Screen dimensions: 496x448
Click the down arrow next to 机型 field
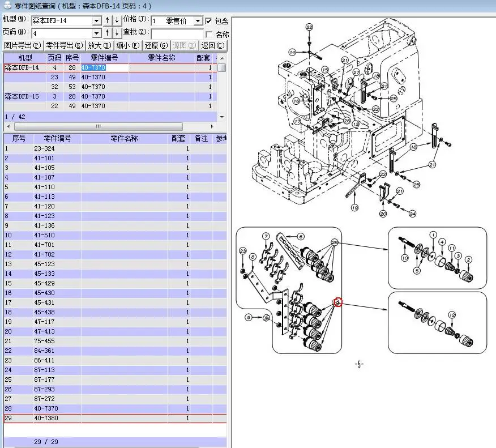pyautogui.click(x=117, y=20)
